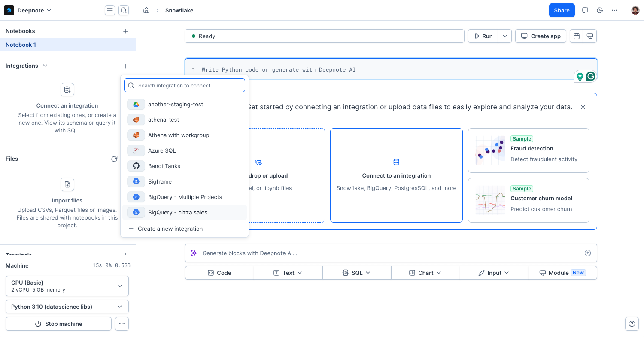The image size is (644, 337).
Task: Select athena-test integration
Action: tap(185, 120)
